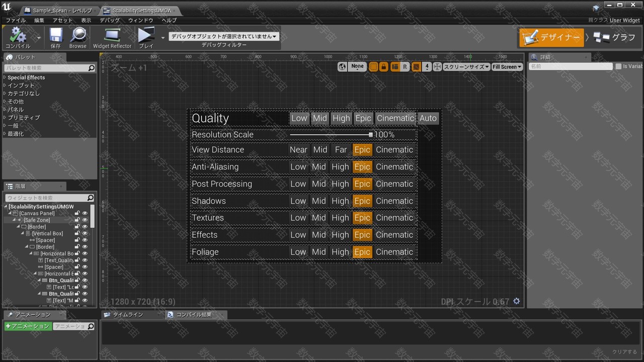Image resolution: width=644 pixels, height=362 pixels.
Task: Click the zoom to fit icon
Action: point(437,66)
